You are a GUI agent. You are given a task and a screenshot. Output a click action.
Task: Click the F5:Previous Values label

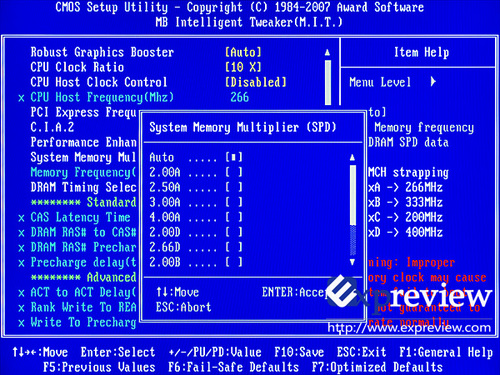(x=99, y=367)
